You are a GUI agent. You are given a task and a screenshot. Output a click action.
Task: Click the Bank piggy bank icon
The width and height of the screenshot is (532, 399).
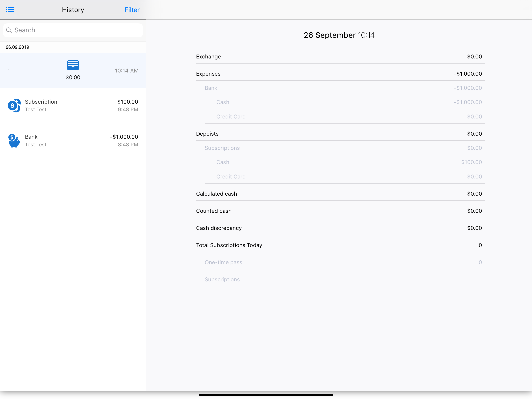(x=14, y=140)
